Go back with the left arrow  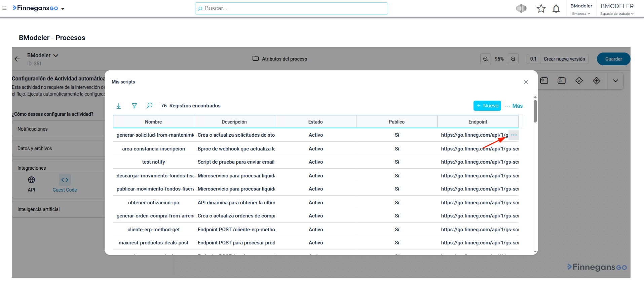click(x=17, y=59)
